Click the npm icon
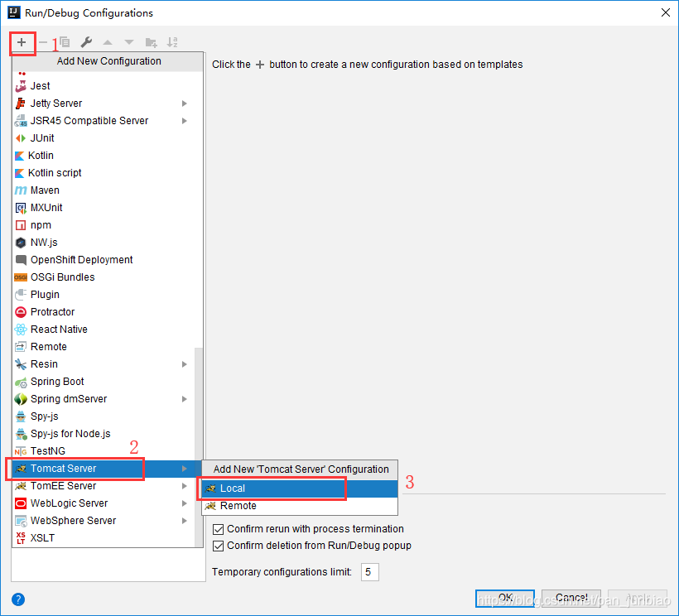The image size is (679, 616). (21, 225)
